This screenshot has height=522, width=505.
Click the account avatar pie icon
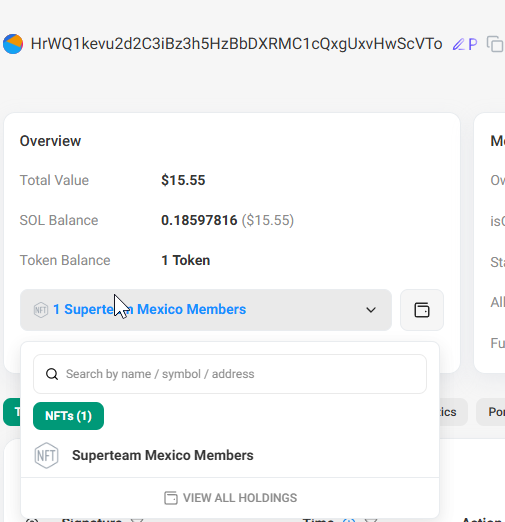coord(13,44)
